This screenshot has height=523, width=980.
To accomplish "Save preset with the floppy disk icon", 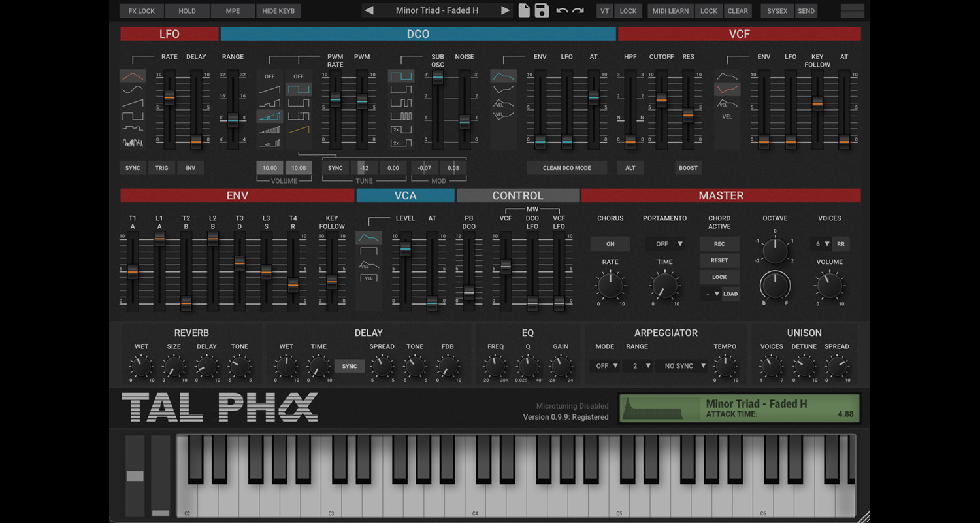I will 541,10.
